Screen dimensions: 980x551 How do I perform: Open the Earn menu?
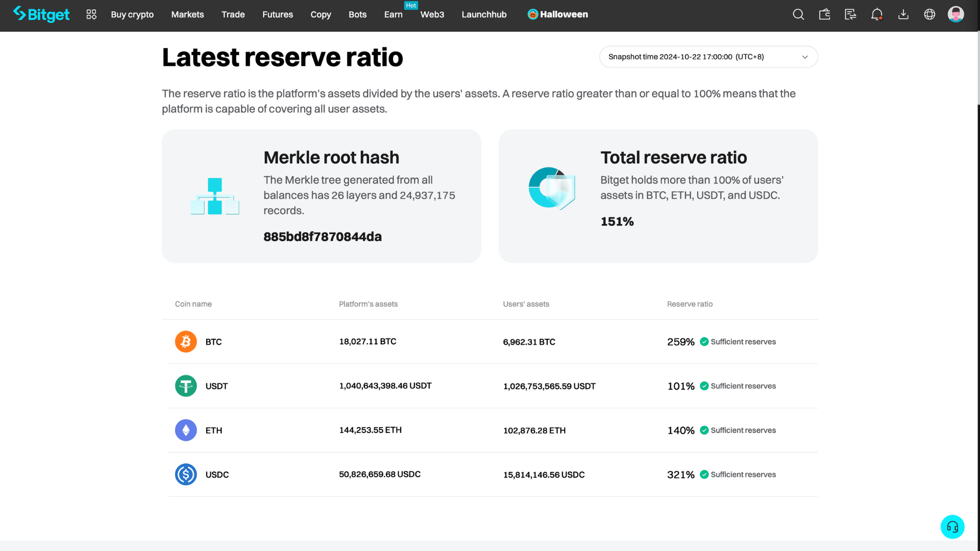[393, 14]
